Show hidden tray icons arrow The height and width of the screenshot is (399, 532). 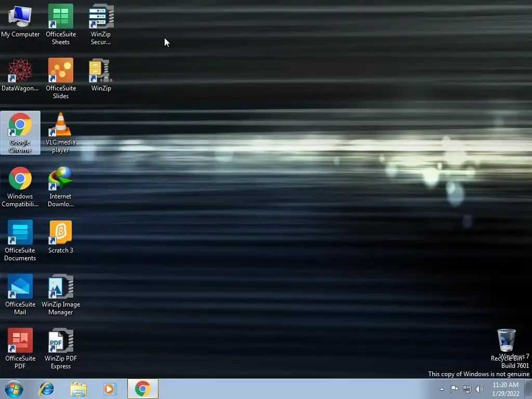(x=442, y=389)
